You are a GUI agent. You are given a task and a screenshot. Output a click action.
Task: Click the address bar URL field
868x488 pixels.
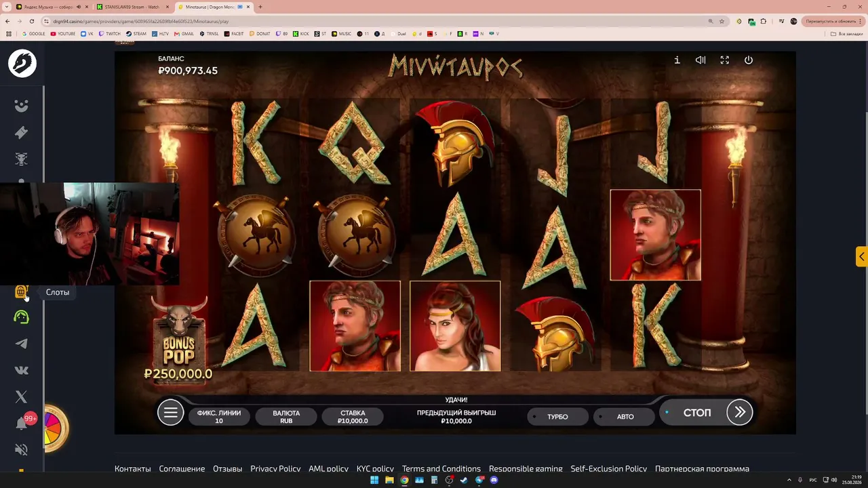point(373,21)
